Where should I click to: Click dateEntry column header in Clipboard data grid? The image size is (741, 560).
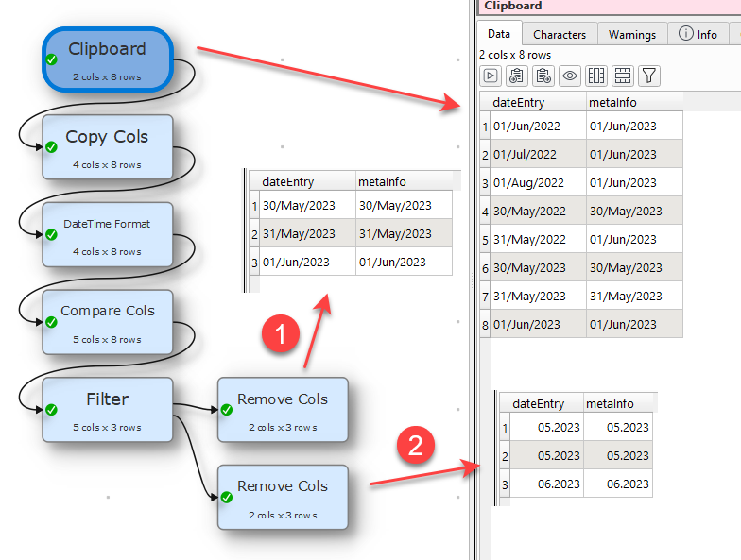tap(538, 102)
